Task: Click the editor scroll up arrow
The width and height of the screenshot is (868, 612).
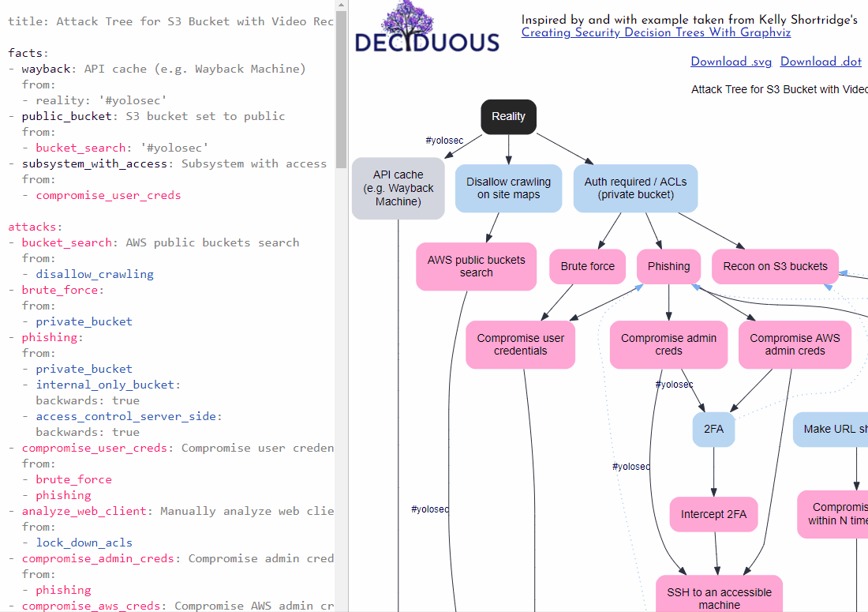Action: [x=341, y=5]
